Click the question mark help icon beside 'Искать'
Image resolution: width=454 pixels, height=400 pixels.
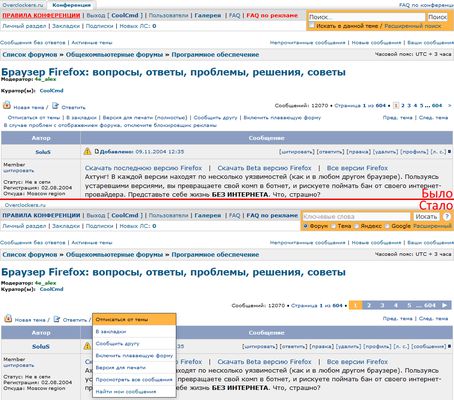coord(446,217)
